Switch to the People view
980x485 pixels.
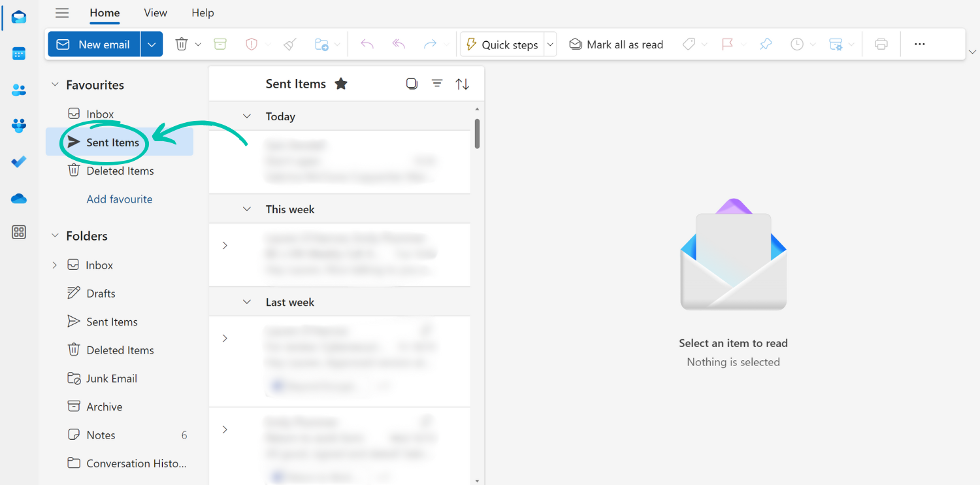click(18, 90)
